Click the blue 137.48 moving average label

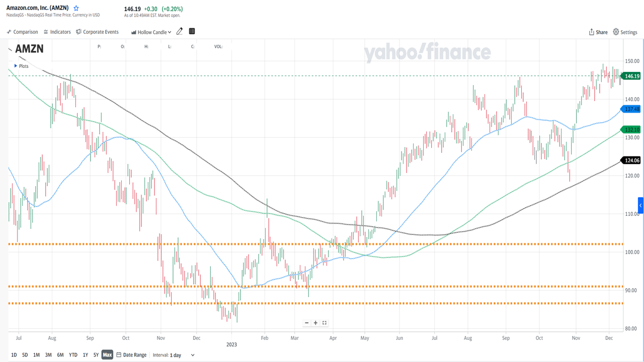tap(631, 109)
